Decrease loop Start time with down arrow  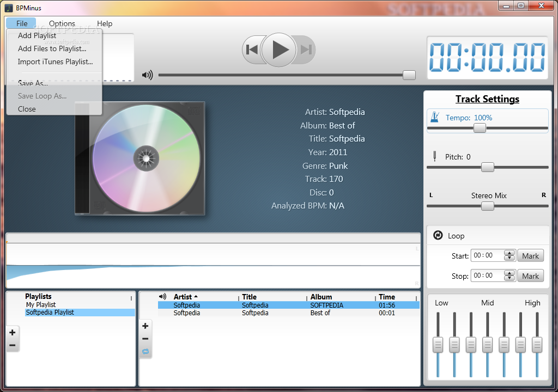pyautogui.click(x=510, y=258)
